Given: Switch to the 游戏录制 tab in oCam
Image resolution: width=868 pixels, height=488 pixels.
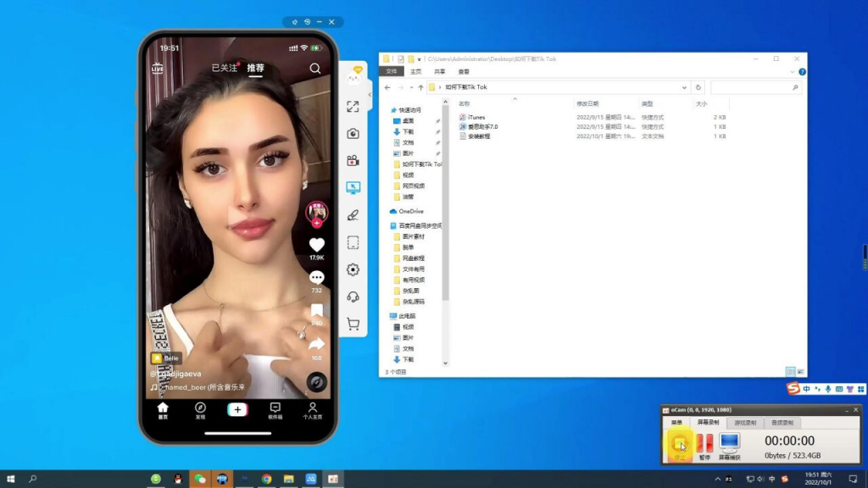Looking at the screenshot, I should [x=744, y=422].
